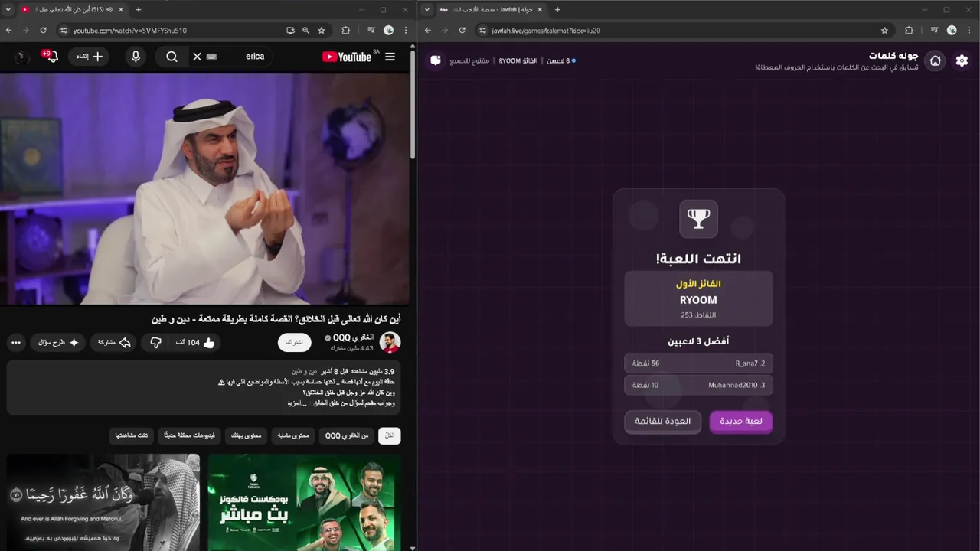The width and height of the screenshot is (980, 551).
Task: Select the محتوى مشابه filter chip
Action: click(x=293, y=435)
